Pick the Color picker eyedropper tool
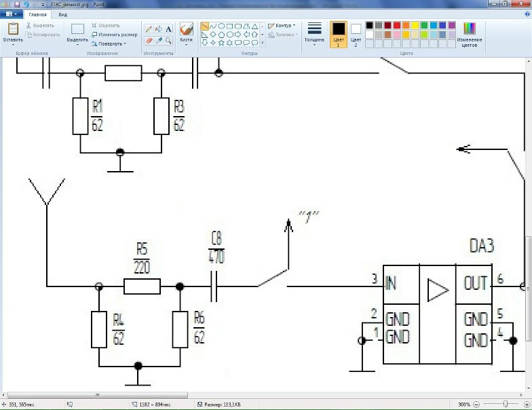Image resolution: width=532 pixels, height=410 pixels. tap(158, 41)
